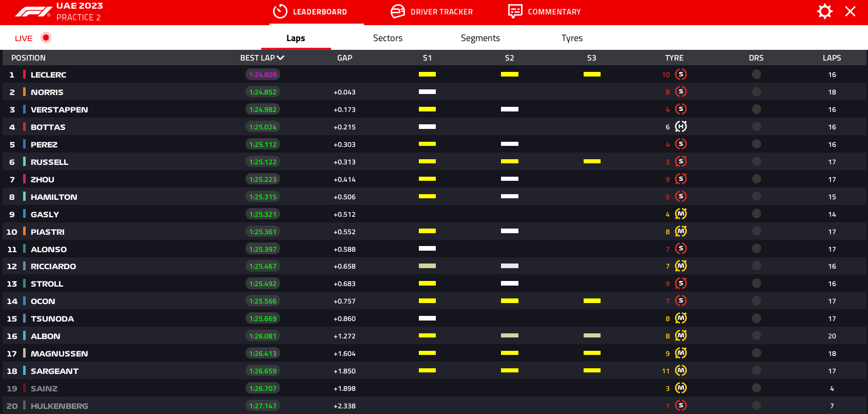Click Piastri's +0.552 gap value
Viewport: 868px width, 414px height.
[344, 232]
